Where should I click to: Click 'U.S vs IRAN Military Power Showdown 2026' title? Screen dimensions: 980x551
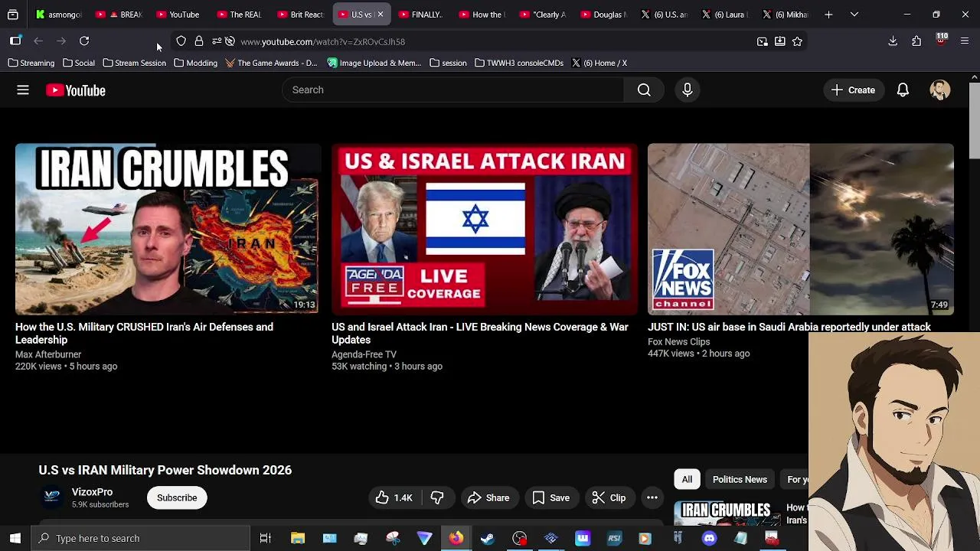point(165,471)
